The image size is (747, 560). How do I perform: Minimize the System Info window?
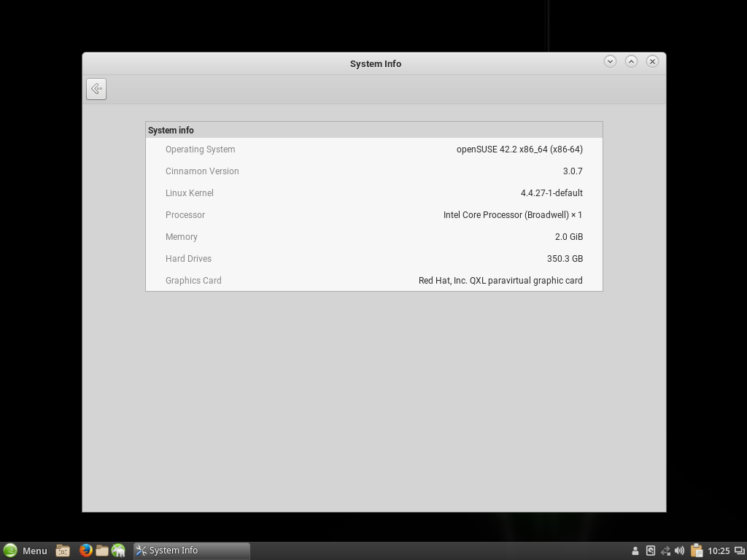(x=610, y=61)
